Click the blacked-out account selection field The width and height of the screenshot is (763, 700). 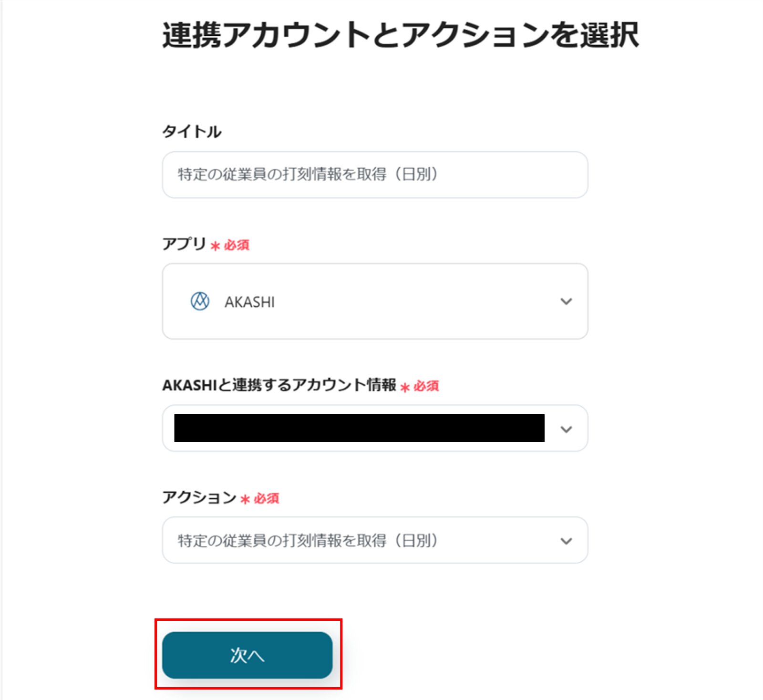(359, 428)
